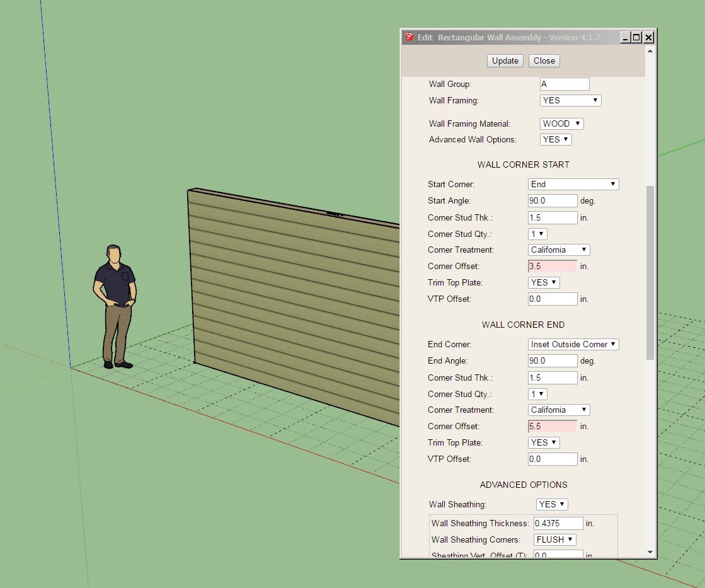This screenshot has width=705, height=588.
Task: Open the Start Corner type dropdown
Action: (573, 184)
